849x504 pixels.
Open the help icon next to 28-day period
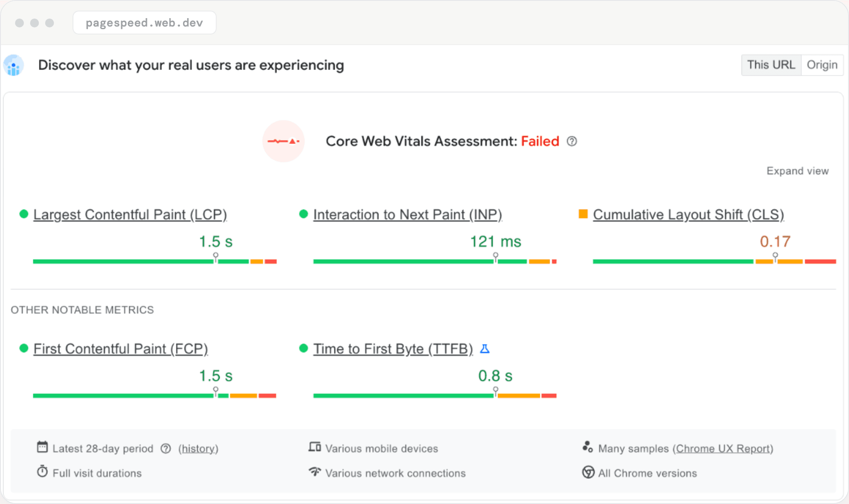166,449
